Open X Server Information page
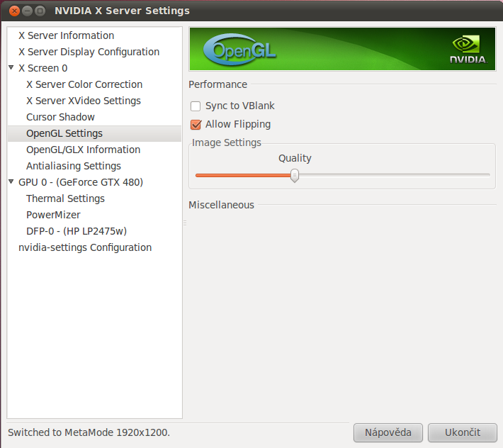503x448 pixels. 66,35
